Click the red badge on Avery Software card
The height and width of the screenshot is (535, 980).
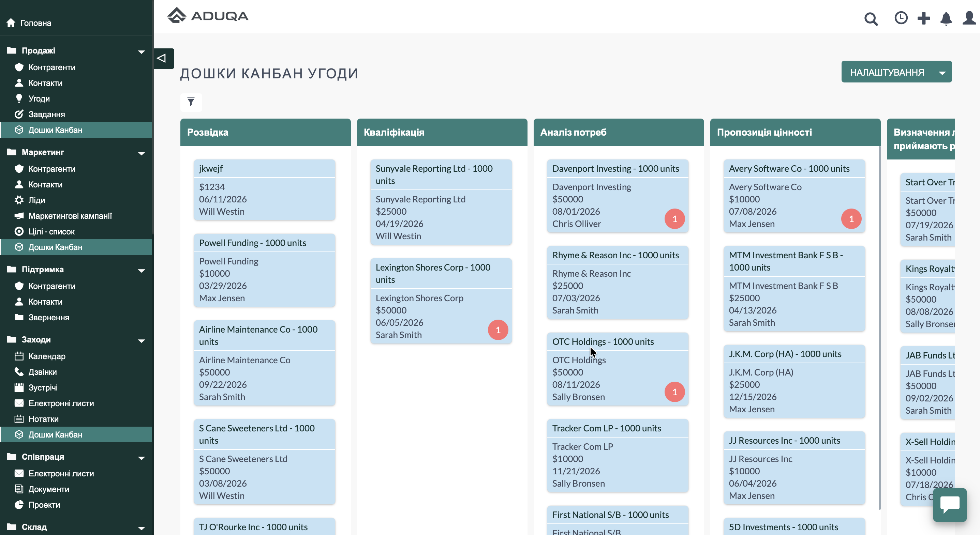[x=851, y=219]
